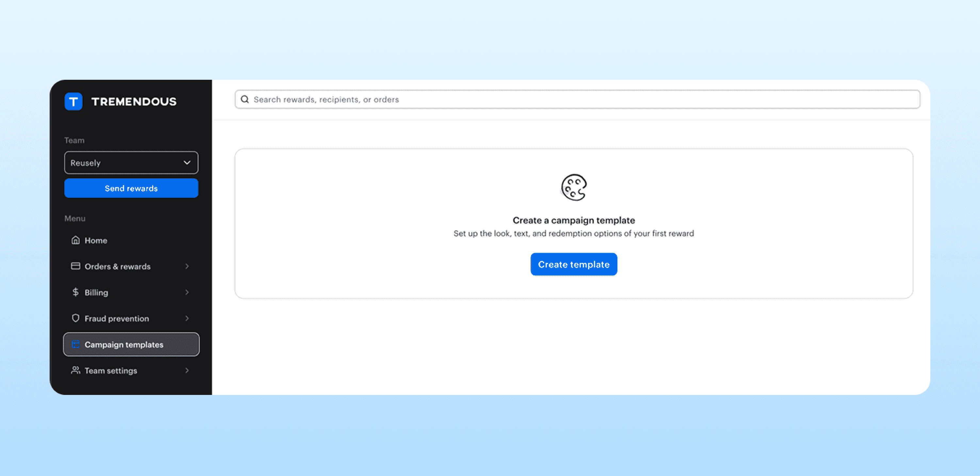Click the Team settings people icon

coord(76,370)
